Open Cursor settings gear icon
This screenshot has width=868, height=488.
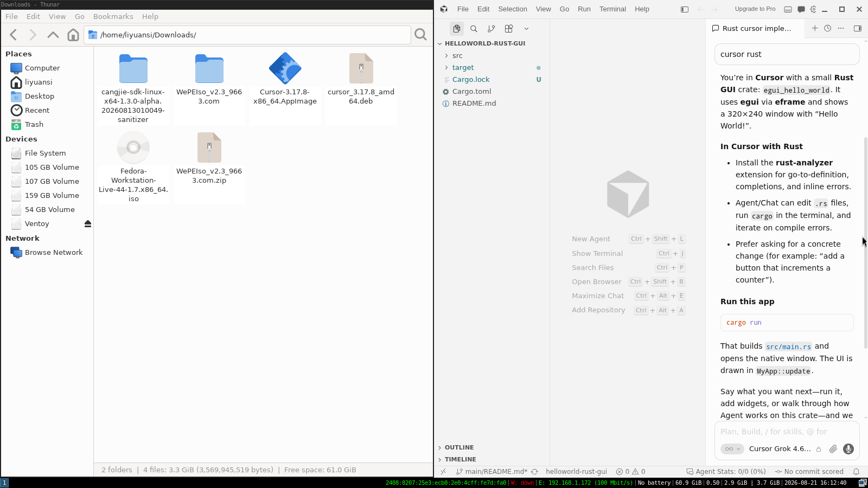pos(813,9)
